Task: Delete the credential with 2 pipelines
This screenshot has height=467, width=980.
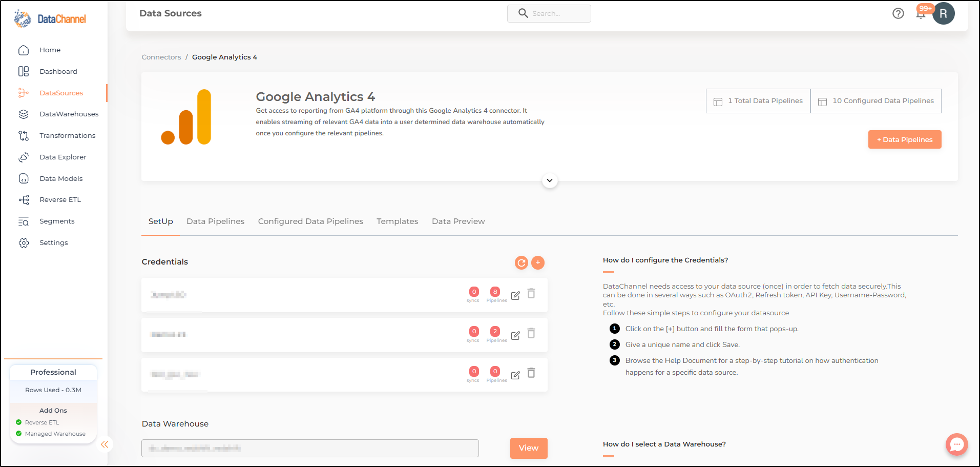Action: pos(531,333)
